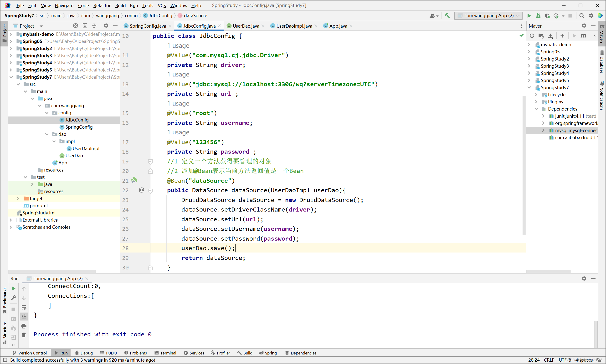Image resolution: width=606 pixels, height=364 pixels.
Task: Toggle the Run panel visibility
Action: point(63,353)
